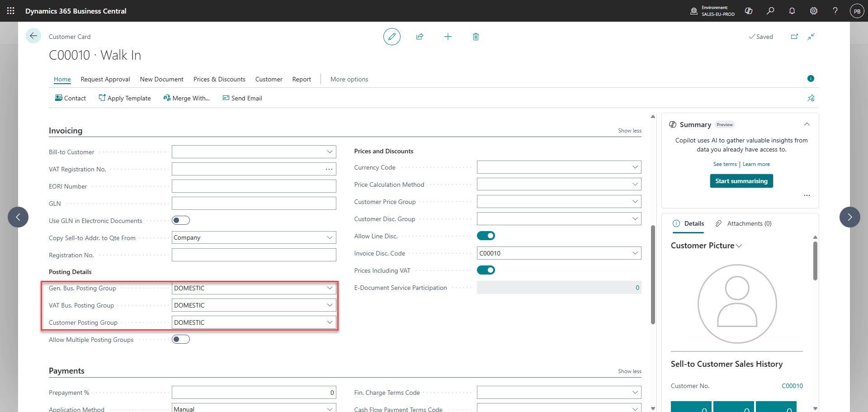Open Price Calculation Method dropdown
868x412 pixels.
coord(635,185)
